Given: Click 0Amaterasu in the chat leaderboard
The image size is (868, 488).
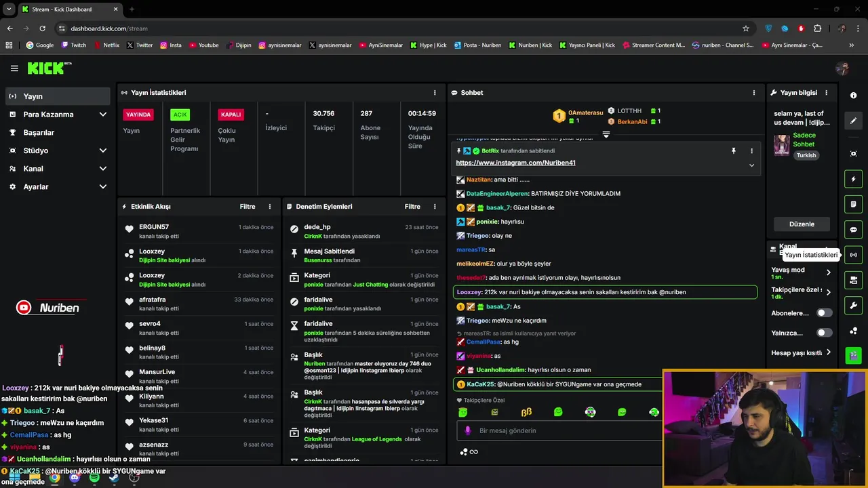Looking at the screenshot, I should pyautogui.click(x=585, y=113).
